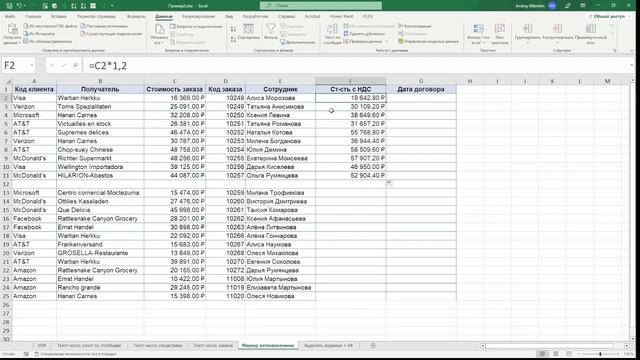Click the accessibility status message in status bar
Viewport: 640px width, 360px height.
76,354
